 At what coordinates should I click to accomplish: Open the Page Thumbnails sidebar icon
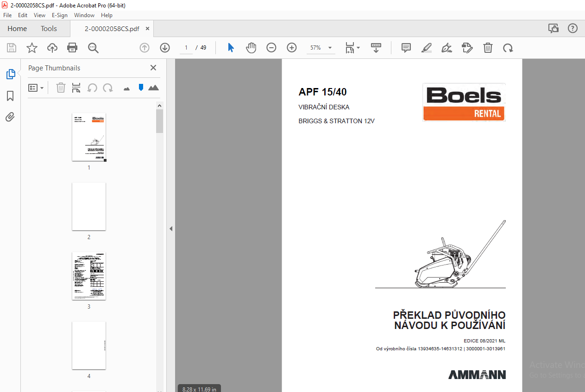click(x=10, y=74)
